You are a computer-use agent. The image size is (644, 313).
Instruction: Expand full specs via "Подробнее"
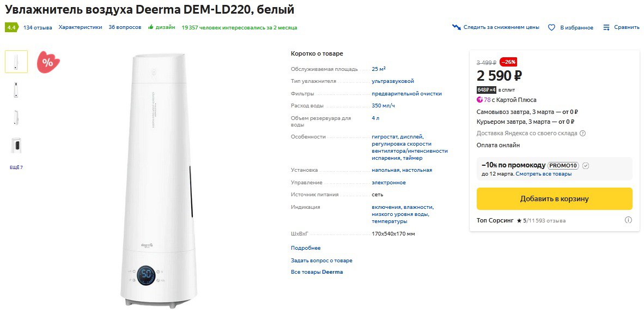[306, 248]
